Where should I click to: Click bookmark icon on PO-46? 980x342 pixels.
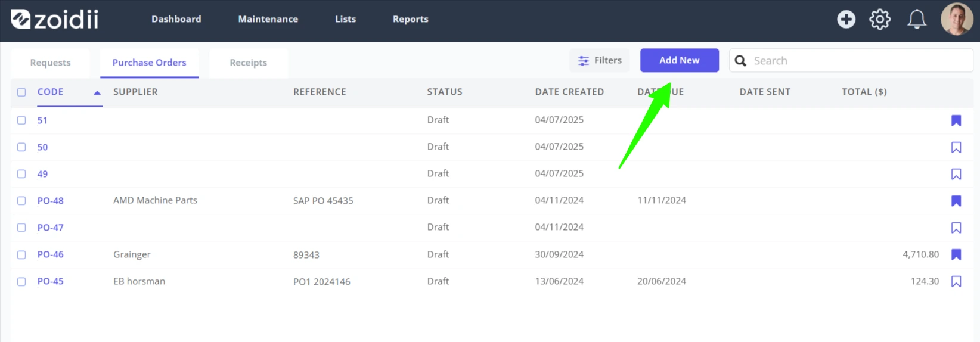click(x=956, y=254)
